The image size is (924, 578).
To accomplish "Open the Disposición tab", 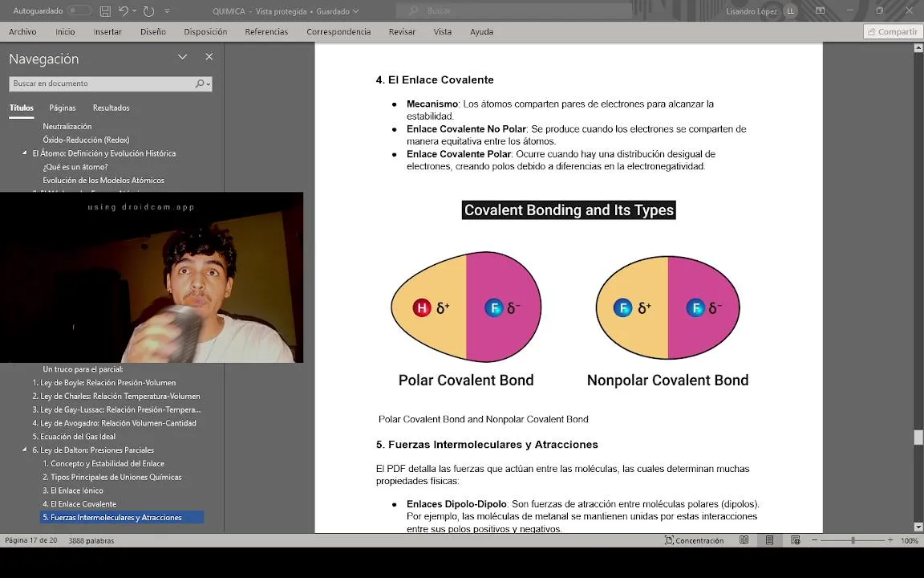I will tap(205, 32).
